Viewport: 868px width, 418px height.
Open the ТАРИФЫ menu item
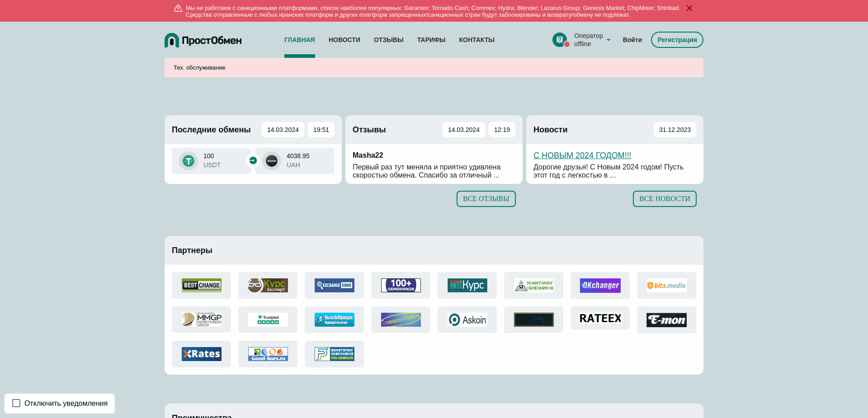431,40
